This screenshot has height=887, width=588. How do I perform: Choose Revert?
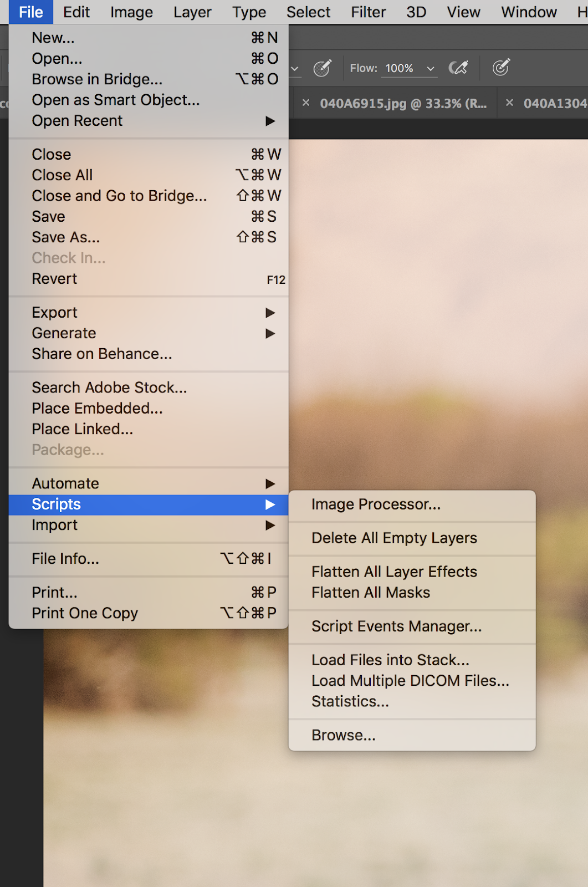[149, 279]
